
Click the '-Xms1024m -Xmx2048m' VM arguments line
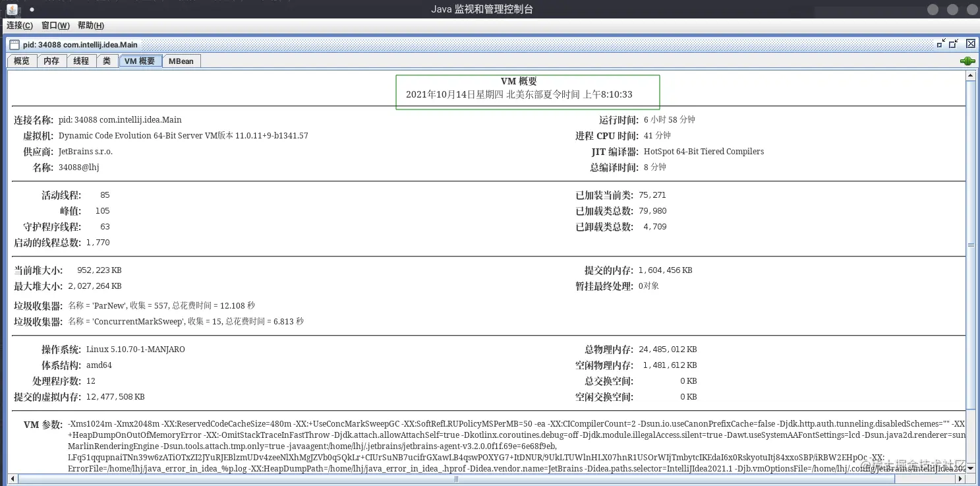[x=516, y=423]
